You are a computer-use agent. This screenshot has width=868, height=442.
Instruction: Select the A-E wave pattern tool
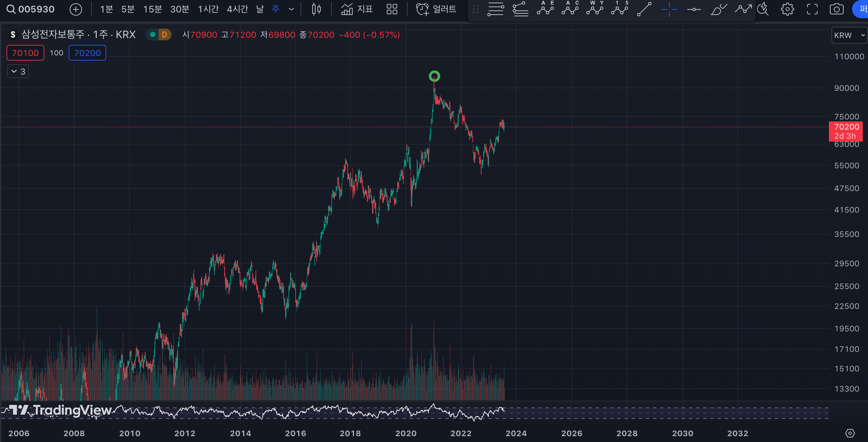click(x=545, y=8)
